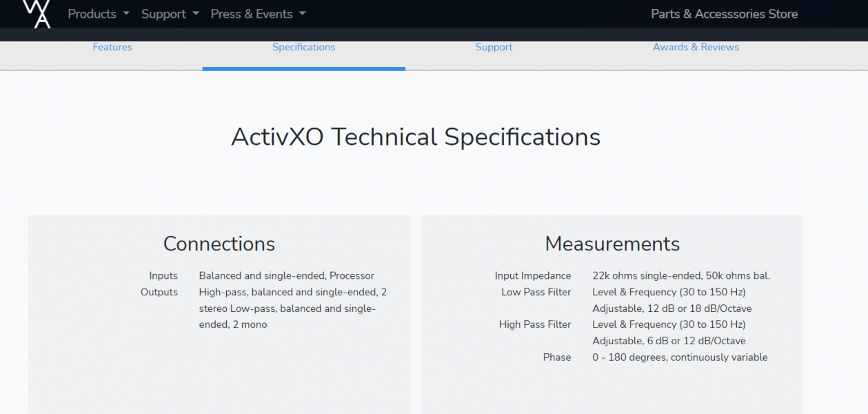Open the Support tab below navbar
Viewport: 868px width, 414px height.
[494, 47]
